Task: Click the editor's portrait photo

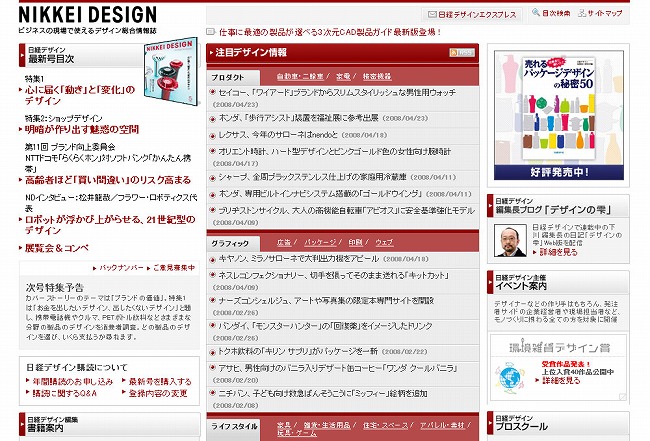Action: click(x=510, y=240)
